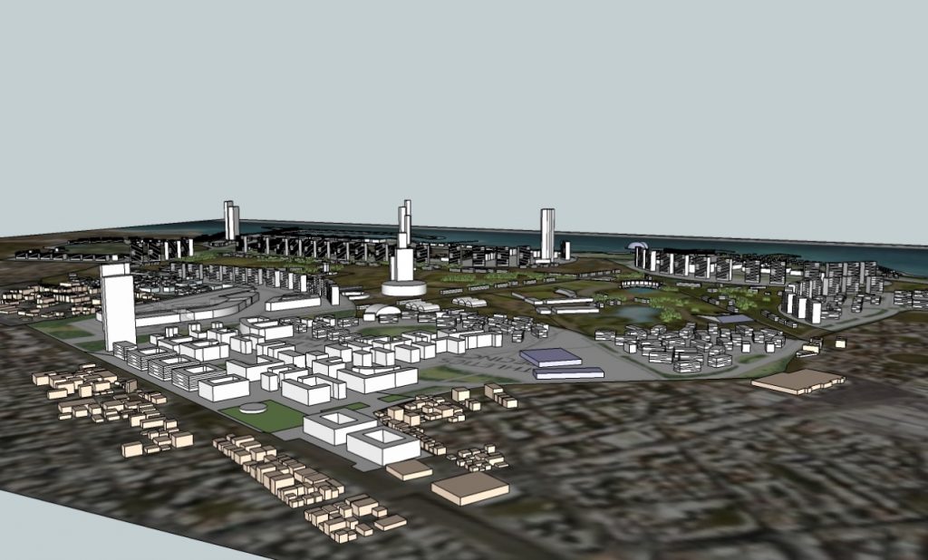The image size is (928, 560).
Task: Select the slim tall tower near the seafront
Action: click(547, 235)
